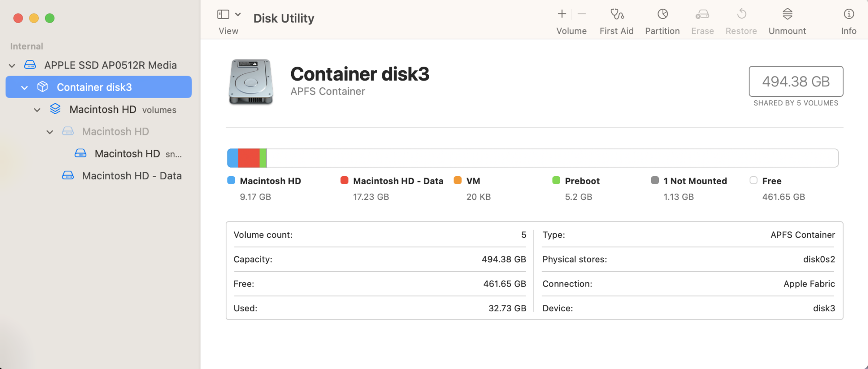Click Container disk3 cube icon

(43, 87)
